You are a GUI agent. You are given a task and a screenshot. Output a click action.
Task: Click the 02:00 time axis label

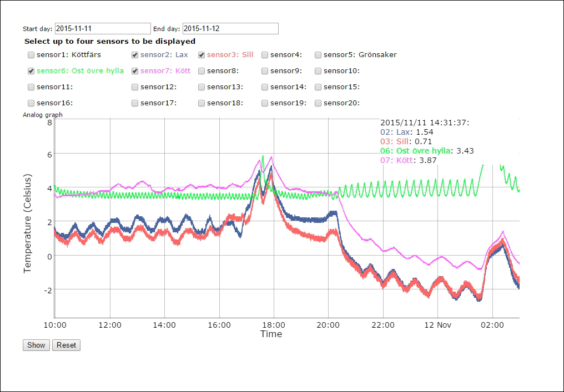click(492, 325)
